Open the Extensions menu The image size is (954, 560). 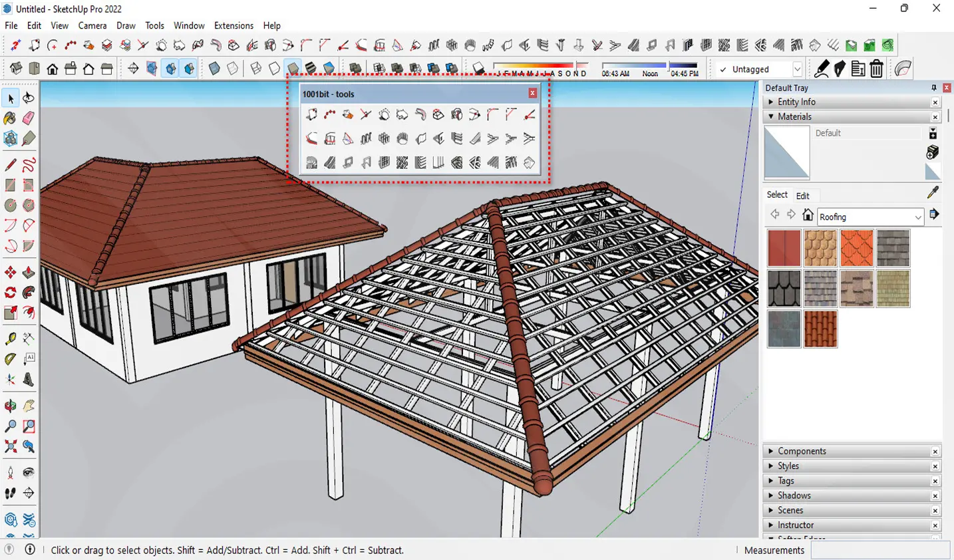pyautogui.click(x=234, y=25)
